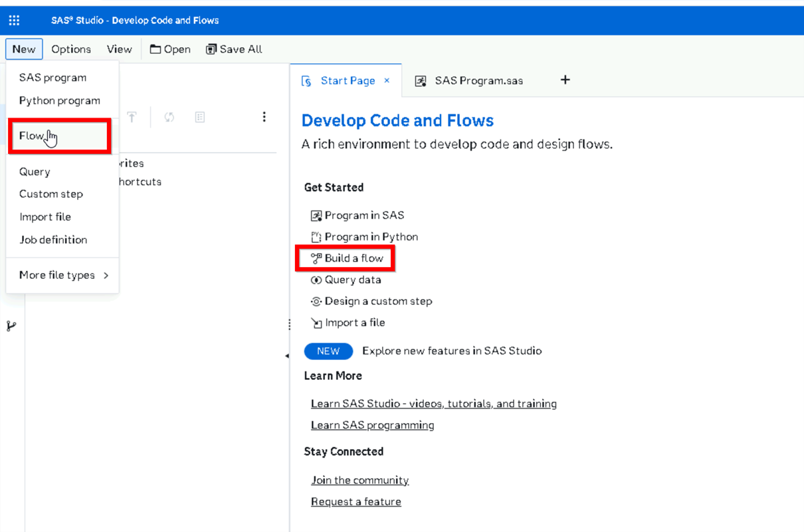Click Build a flow link
Viewport: 804px width, 532px height.
(x=347, y=258)
